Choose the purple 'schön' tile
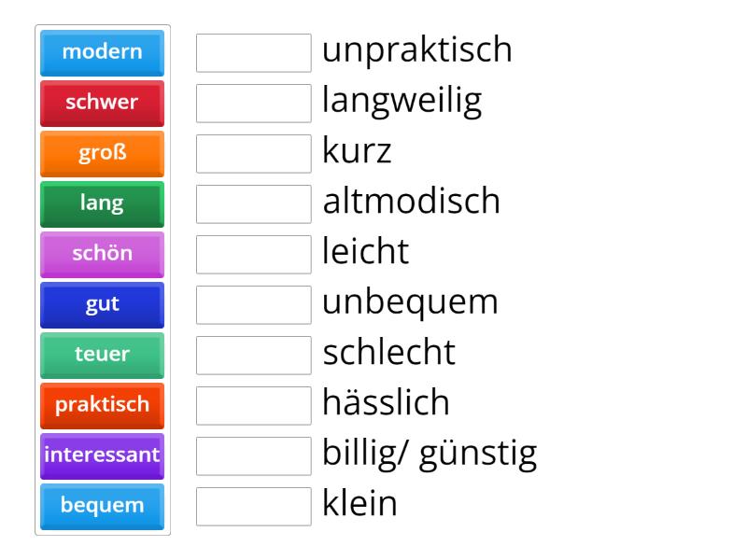 click(103, 254)
